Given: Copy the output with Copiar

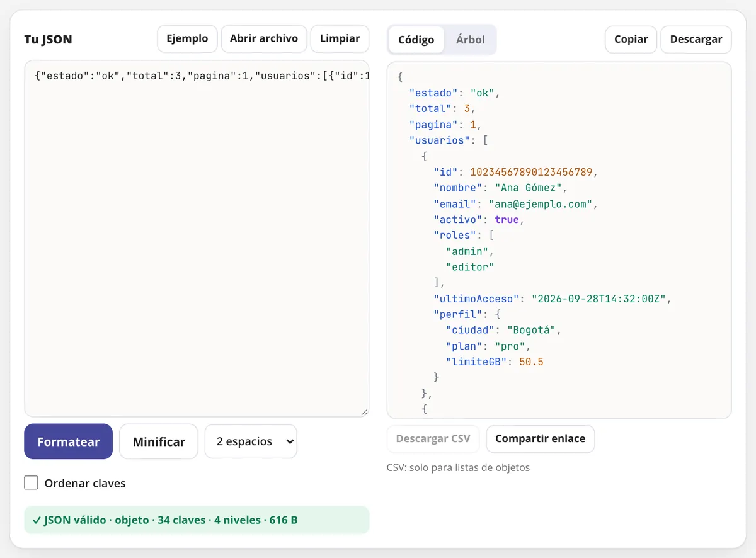Looking at the screenshot, I should [x=631, y=39].
